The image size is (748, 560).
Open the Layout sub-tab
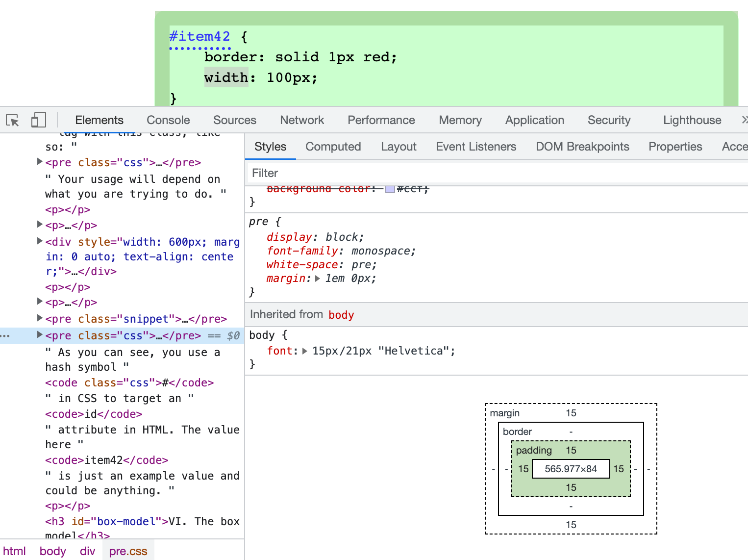coord(399,147)
